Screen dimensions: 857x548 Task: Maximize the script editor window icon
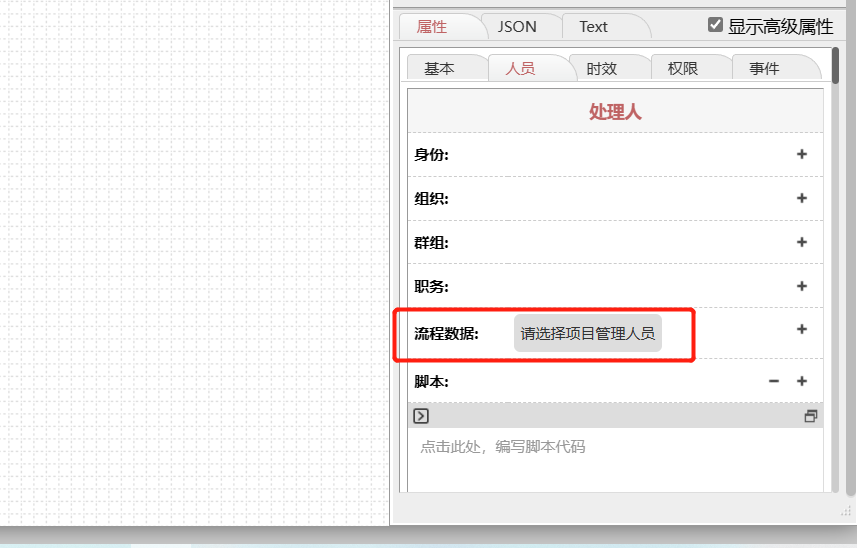pyautogui.click(x=811, y=416)
